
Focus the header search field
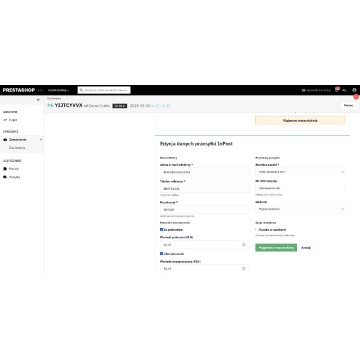(x=104, y=90)
